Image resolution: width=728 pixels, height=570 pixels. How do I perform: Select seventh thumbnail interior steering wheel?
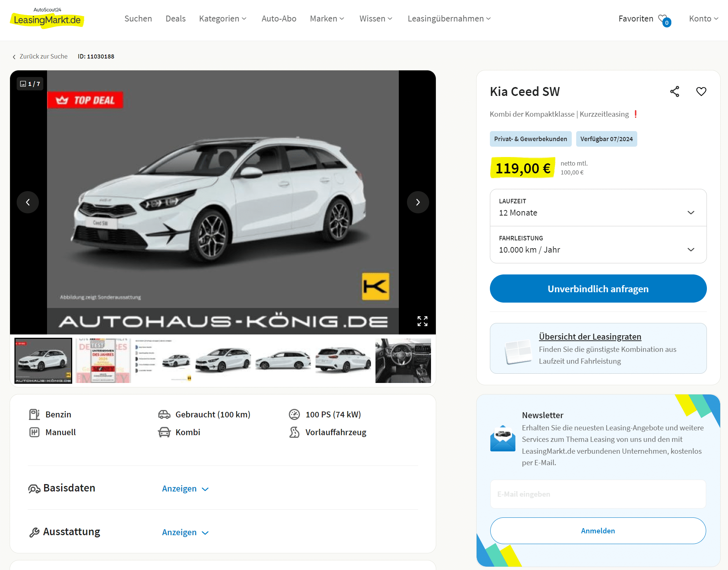coord(403,361)
